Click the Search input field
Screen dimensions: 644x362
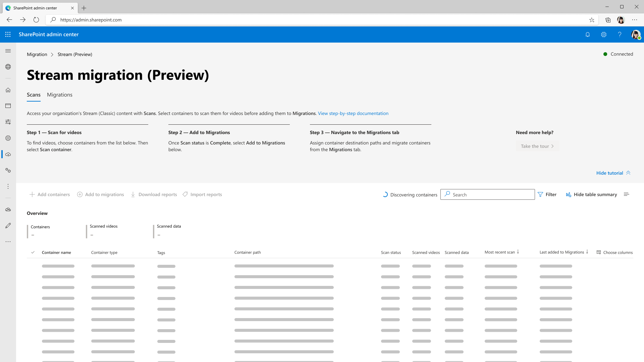click(487, 194)
